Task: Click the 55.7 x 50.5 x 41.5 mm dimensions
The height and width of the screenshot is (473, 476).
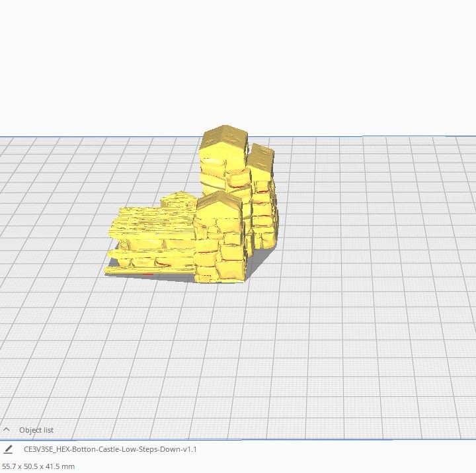Action: tap(38, 466)
